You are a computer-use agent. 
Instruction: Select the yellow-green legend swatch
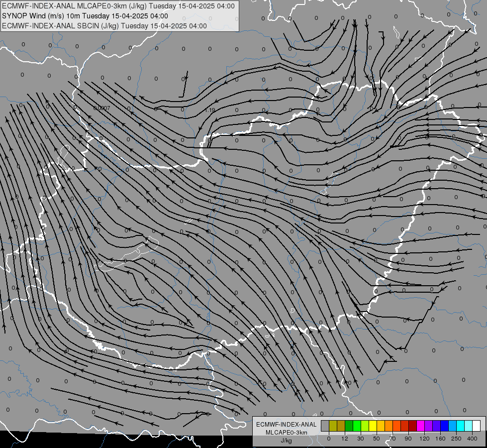click(365, 426)
